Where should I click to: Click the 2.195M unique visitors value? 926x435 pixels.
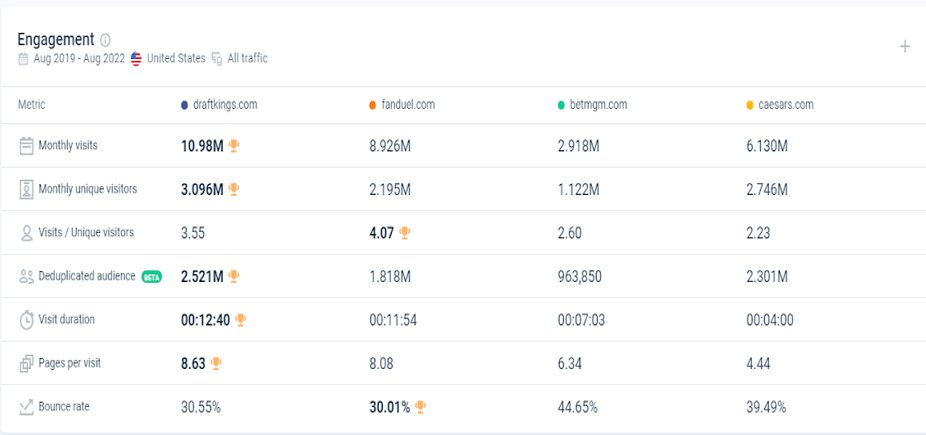coord(390,189)
